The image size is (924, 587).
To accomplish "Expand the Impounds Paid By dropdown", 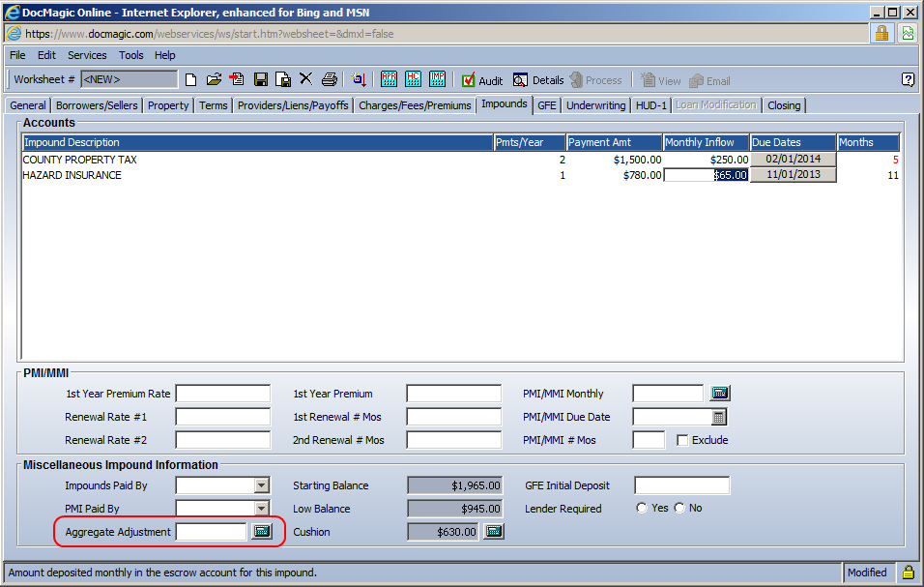I will [262, 485].
